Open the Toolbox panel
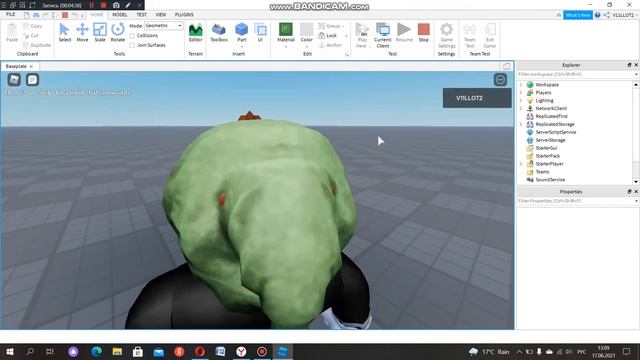 (219, 33)
